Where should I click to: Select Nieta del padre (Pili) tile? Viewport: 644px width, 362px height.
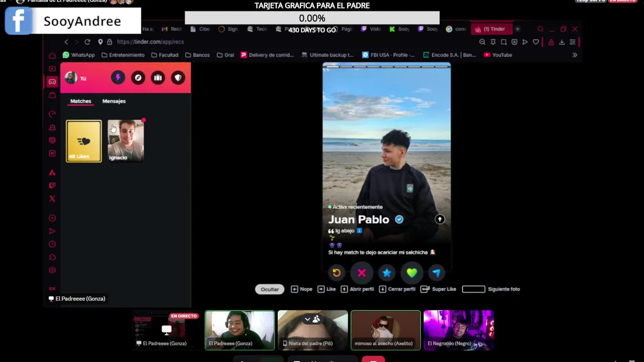(x=312, y=330)
